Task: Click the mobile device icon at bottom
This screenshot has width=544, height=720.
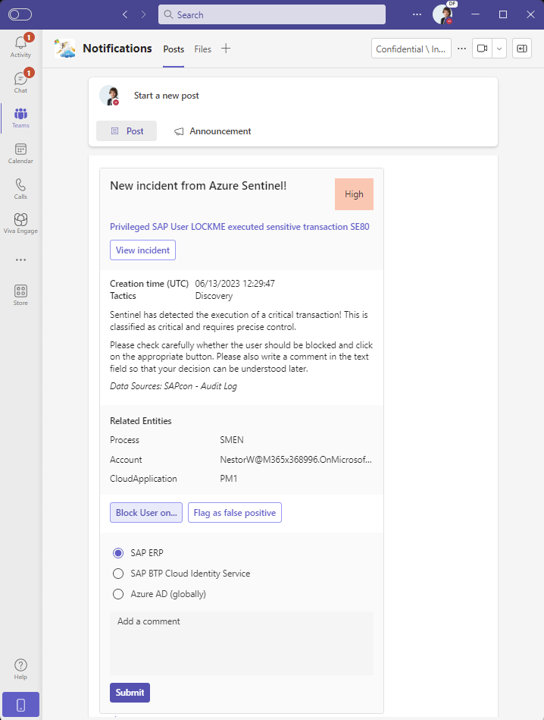Action: (21, 705)
